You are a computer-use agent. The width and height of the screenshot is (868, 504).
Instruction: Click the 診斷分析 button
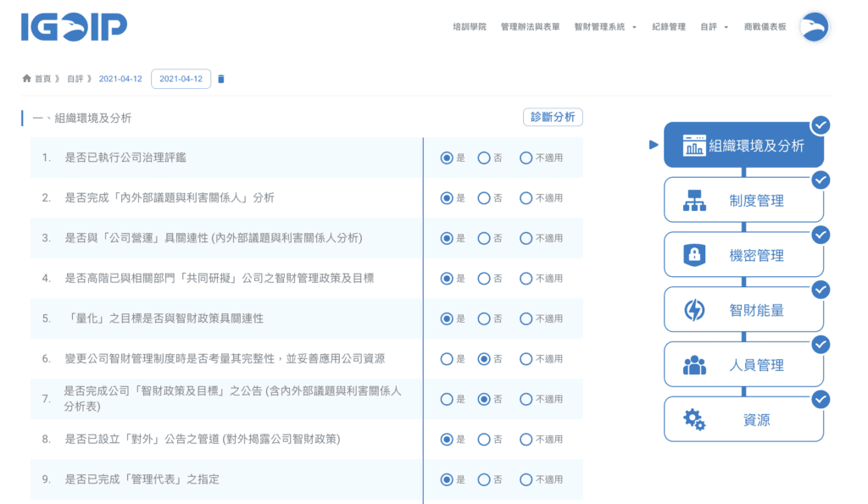(553, 117)
